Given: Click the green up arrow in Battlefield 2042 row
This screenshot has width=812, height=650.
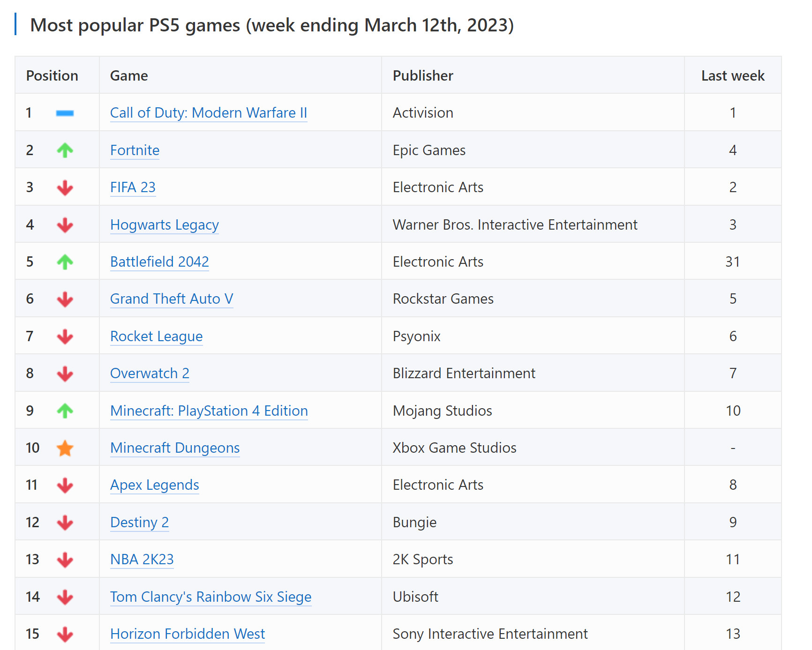Looking at the screenshot, I should pos(65,262).
